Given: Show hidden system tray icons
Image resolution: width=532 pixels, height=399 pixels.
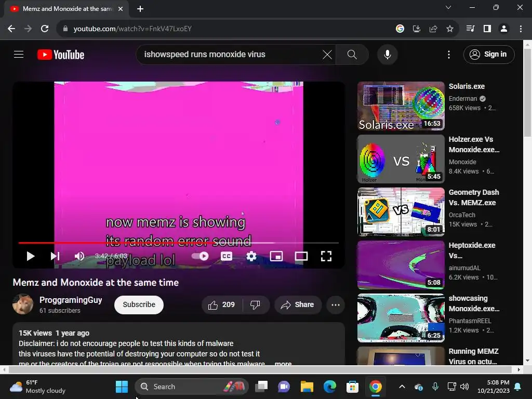Looking at the screenshot, I should pos(402,387).
